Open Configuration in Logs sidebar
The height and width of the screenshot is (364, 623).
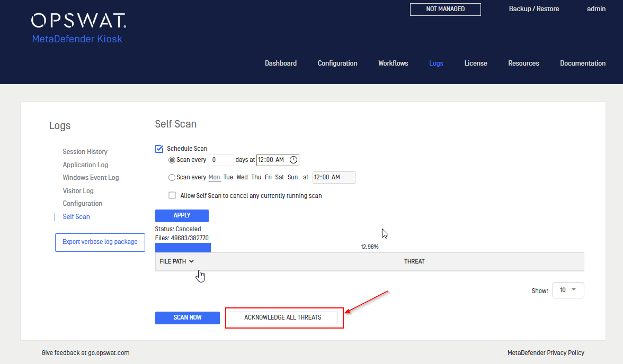tap(83, 204)
